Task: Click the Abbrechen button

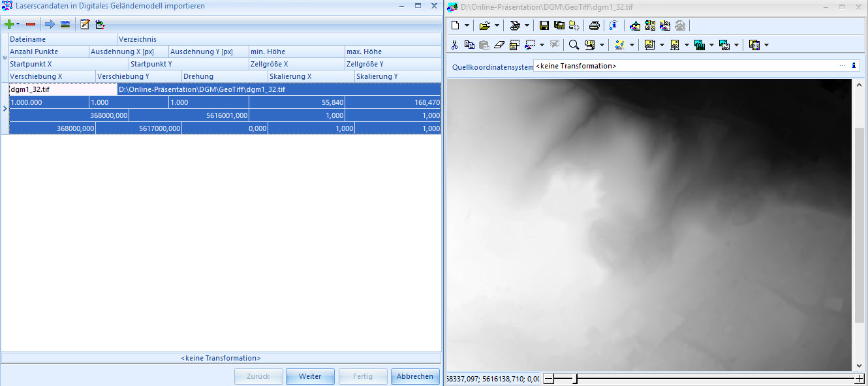Action: click(414, 376)
